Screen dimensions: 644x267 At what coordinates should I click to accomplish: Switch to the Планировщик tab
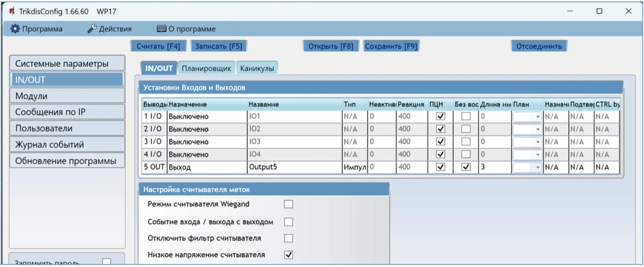pyautogui.click(x=206, y=69)
